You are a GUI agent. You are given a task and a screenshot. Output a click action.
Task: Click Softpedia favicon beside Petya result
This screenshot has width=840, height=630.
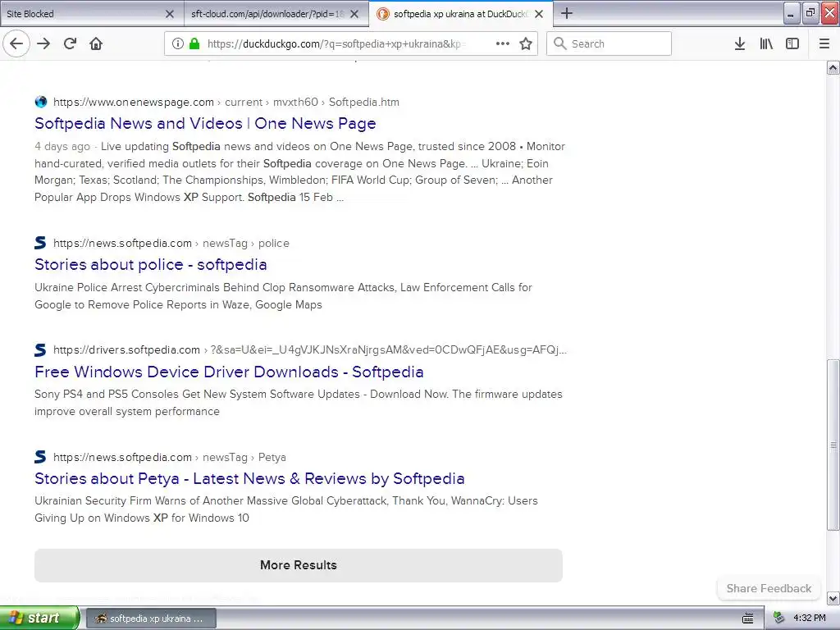point(41,457)
